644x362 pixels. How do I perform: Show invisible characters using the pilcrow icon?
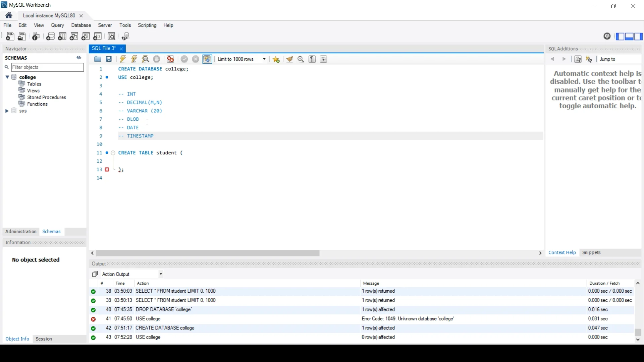(312, 59)
